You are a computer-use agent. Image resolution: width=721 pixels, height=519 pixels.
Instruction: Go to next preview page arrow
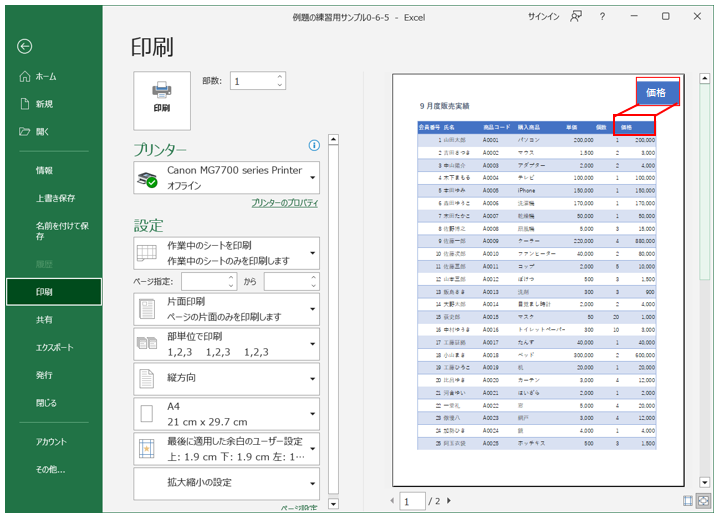[x=448, y=500]
